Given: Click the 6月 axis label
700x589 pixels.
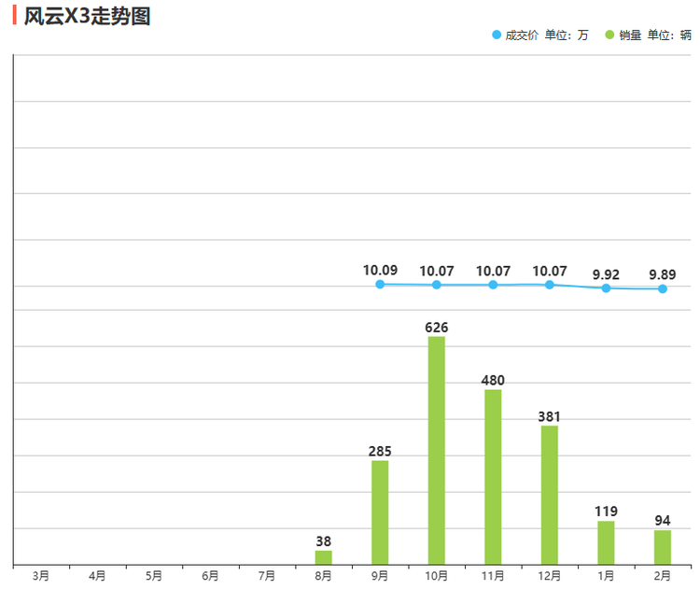Looking at the screenshot, I should [x=211, y=576].
